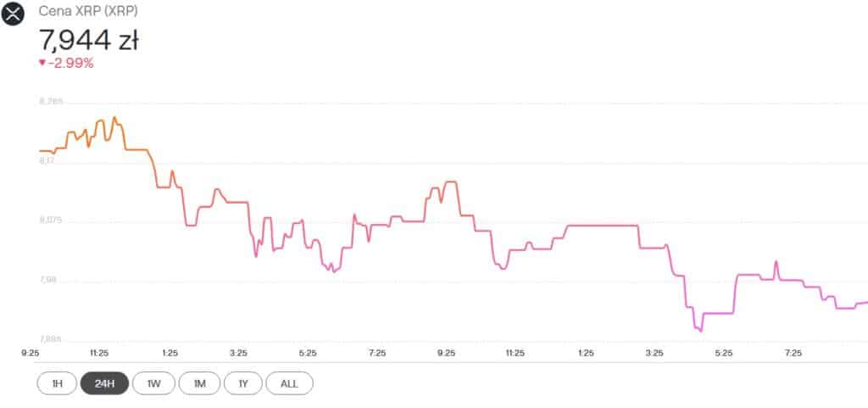Click the red down-arrow triangle icon
Viewport: 868px width, 408px height.
pyautogui.click(x=42, y=63)
